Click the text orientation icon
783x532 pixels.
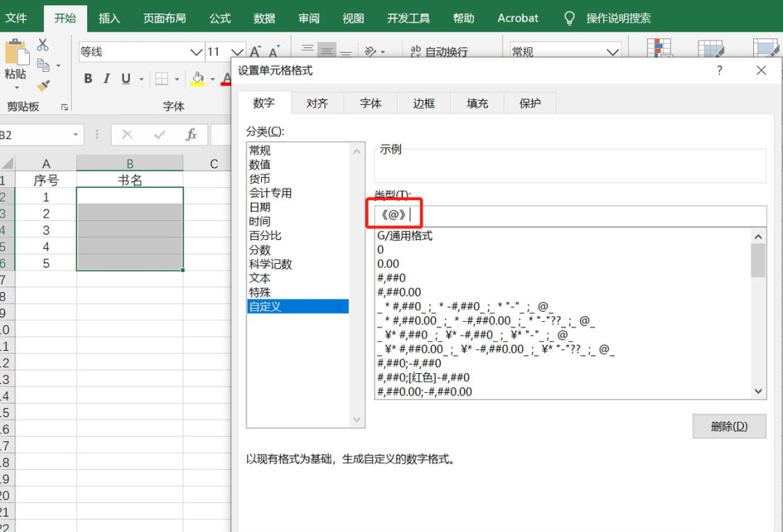pos(370,51)
